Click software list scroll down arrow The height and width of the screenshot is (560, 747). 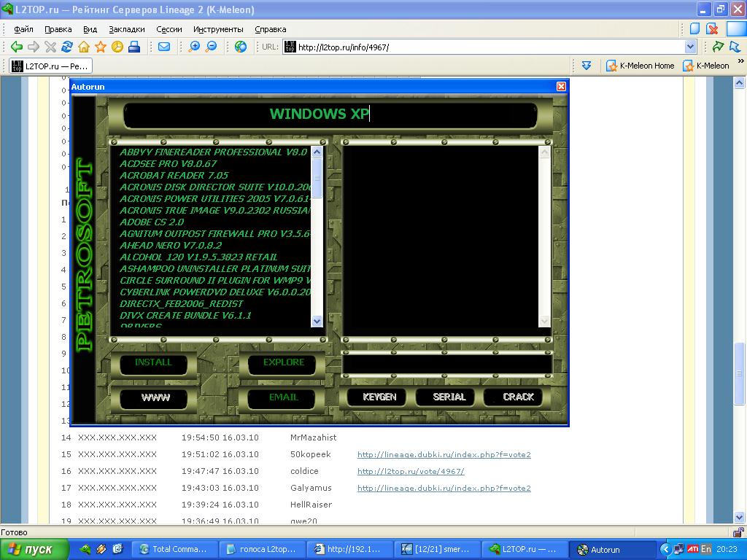pyautogui.click(x=317, y=322)
